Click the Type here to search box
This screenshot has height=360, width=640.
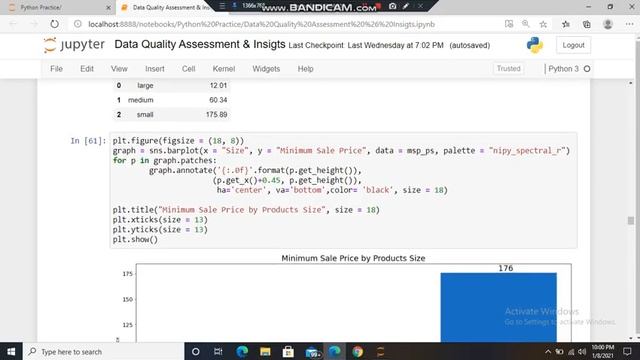104,351
